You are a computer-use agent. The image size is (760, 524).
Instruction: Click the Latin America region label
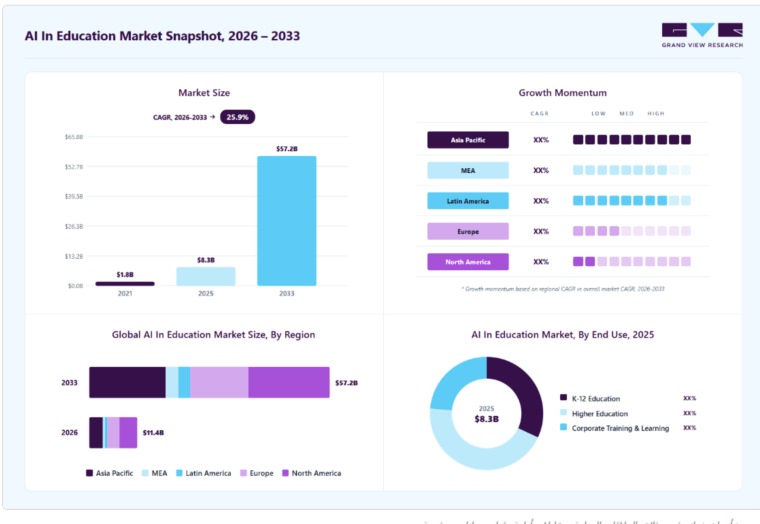tap(468, 201)
